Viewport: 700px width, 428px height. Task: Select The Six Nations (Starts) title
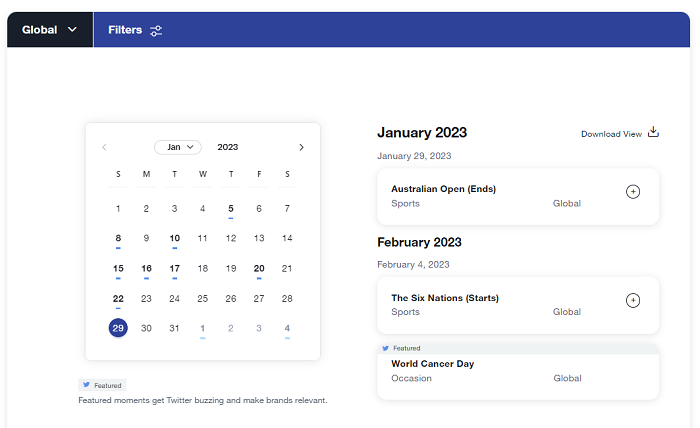point(445,298)
